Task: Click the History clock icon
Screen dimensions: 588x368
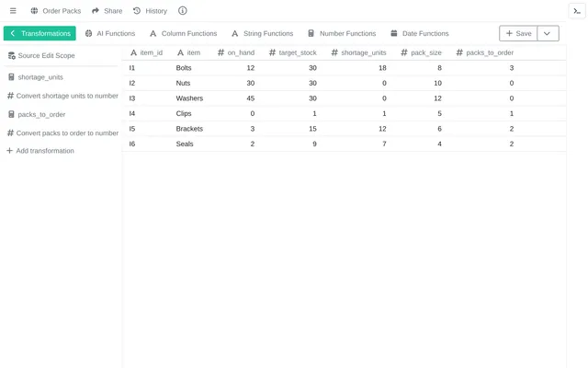Action: tap(137, 11)
